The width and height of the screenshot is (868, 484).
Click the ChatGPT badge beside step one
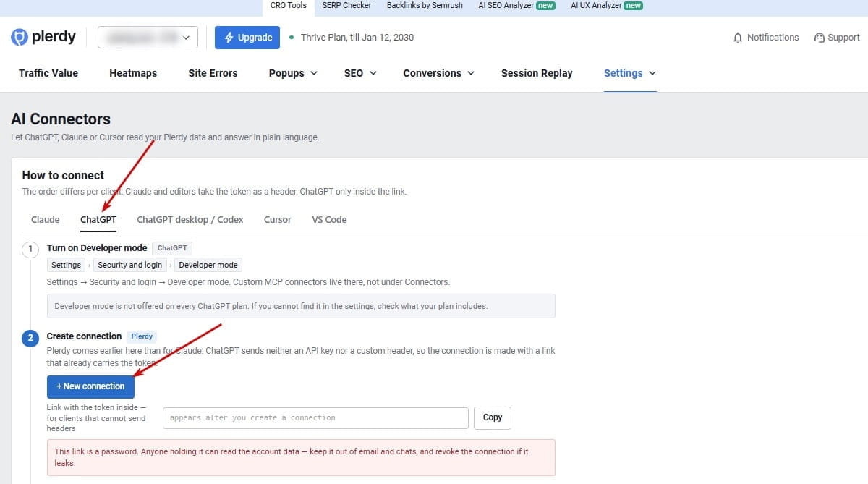tap(172, 248)
